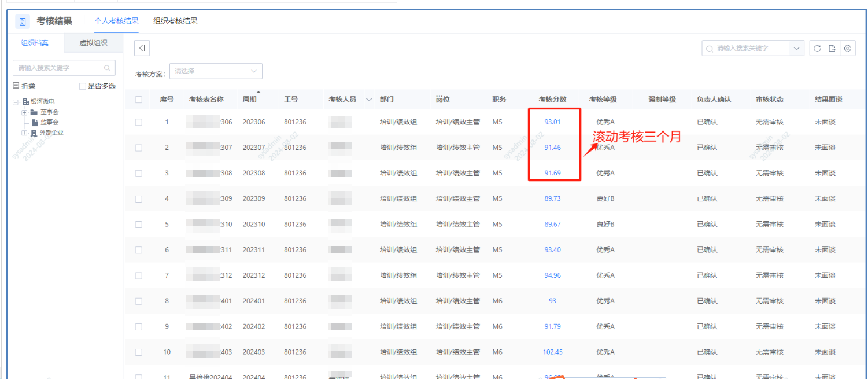Open score link 93.01 in row 1

point(552,122)
